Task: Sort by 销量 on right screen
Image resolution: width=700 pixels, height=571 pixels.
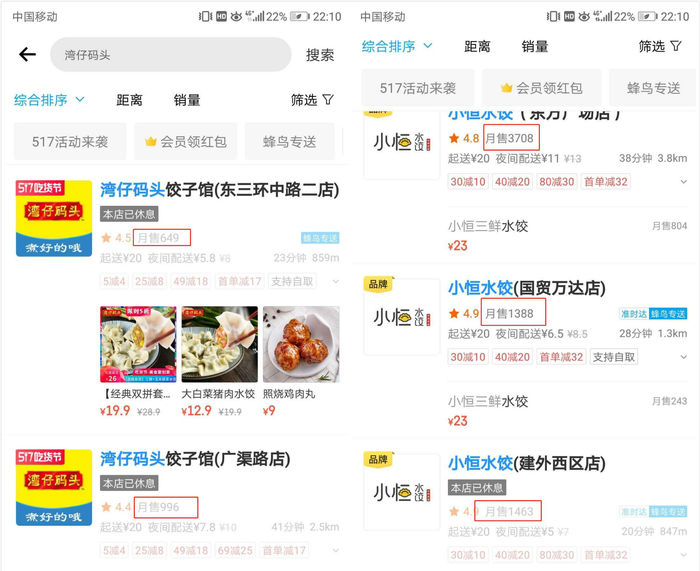Action: click(x=535, y=46)
